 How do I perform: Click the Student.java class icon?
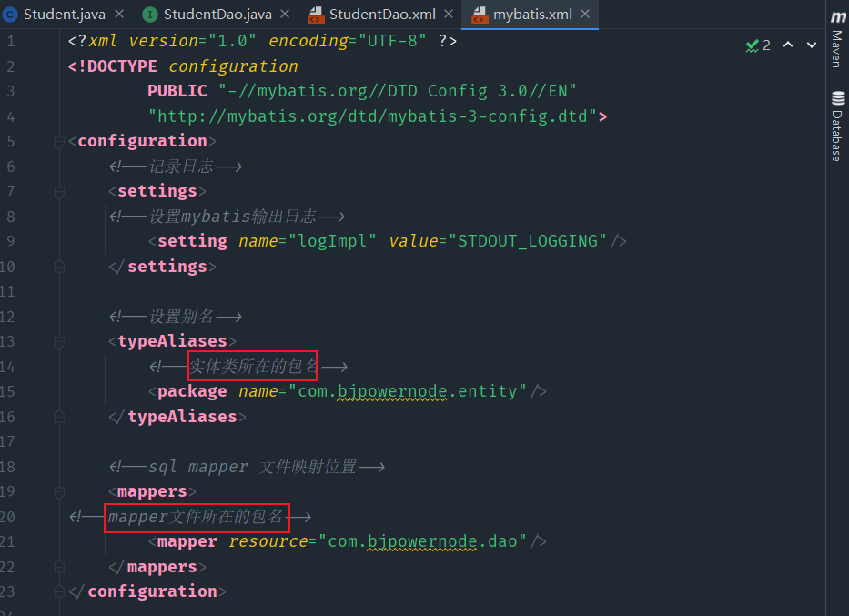tap(10, 15)
